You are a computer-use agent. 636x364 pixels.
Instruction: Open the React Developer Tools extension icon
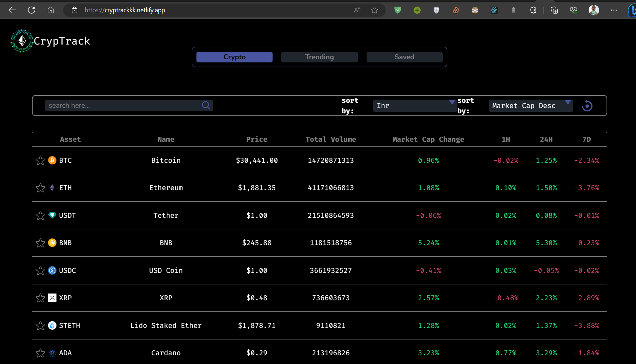pos(494,10)
